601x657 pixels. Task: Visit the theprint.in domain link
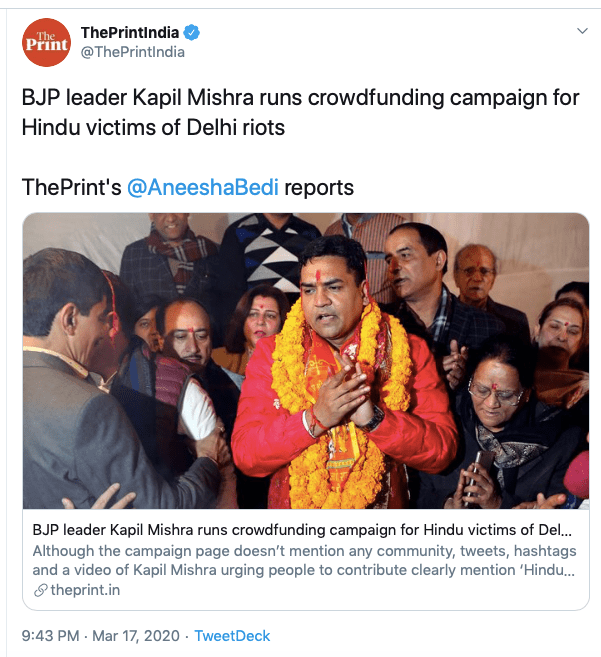coord(78,590)
